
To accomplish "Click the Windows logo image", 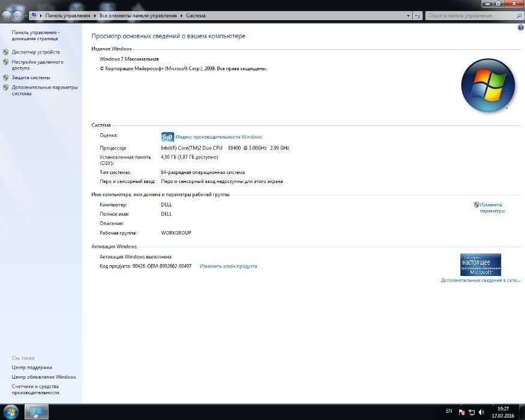I will tap(488, 85).
